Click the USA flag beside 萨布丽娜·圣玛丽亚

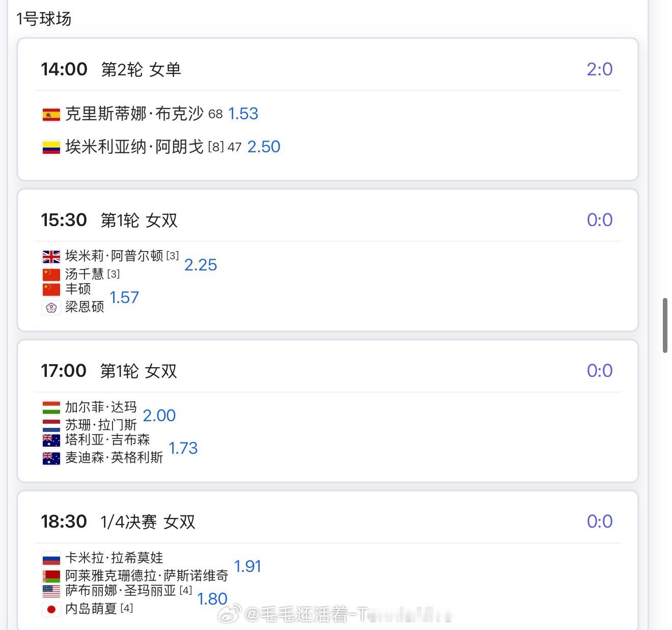point(51,591)
